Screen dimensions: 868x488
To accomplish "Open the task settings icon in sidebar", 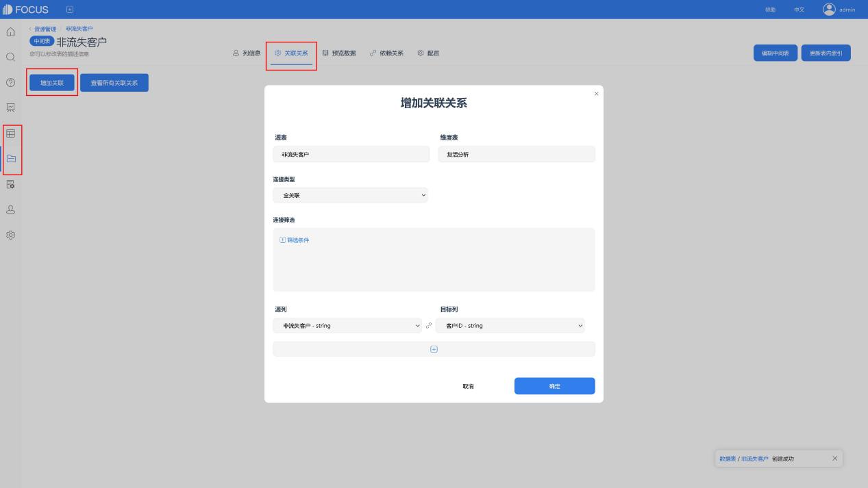I will click(10, 184).
